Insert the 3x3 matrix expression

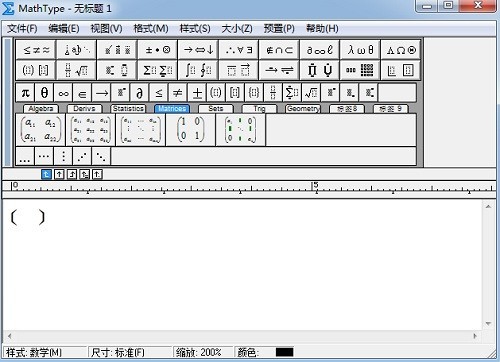(91, 130)
